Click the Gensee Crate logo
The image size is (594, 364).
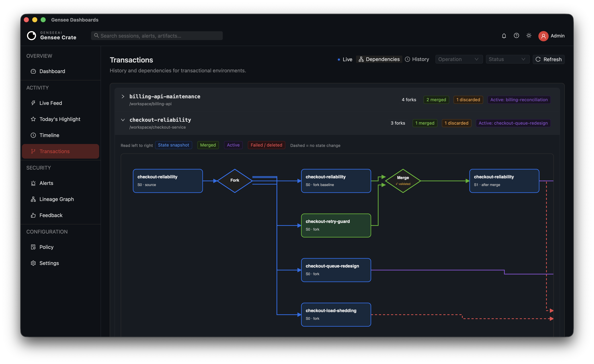[x=31, y=36]
